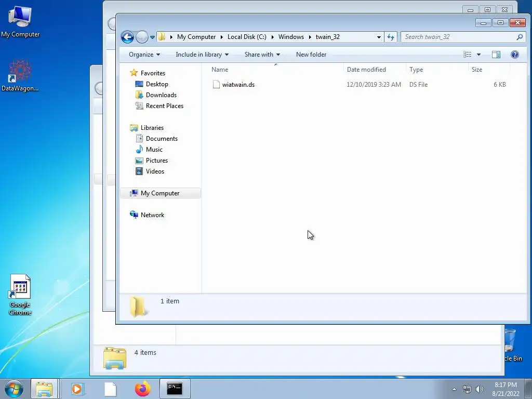Click the Music note icon in Libraries
532x399 pixels.
[x=139, y=149]
